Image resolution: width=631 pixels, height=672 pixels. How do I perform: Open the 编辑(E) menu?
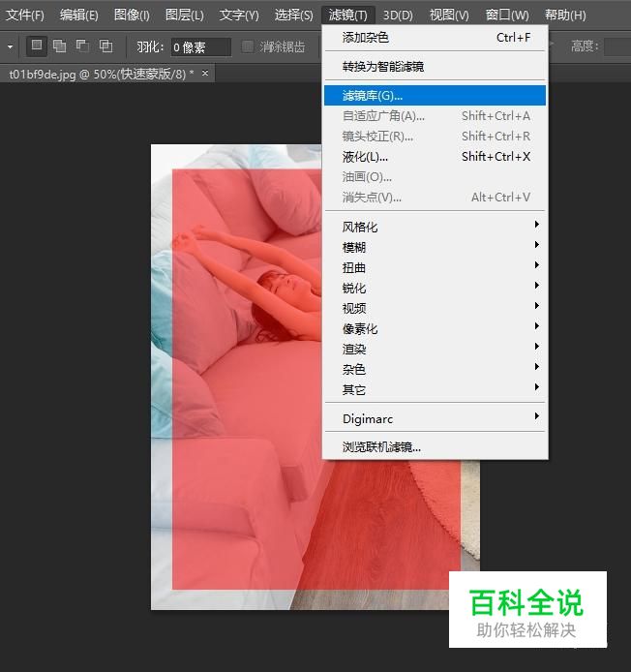coord(79,15)
